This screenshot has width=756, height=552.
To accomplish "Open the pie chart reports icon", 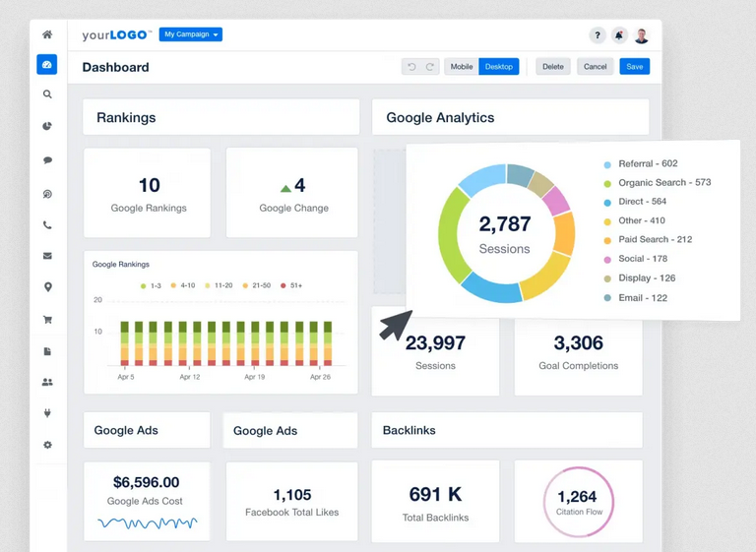I will [x=47, y=127].
